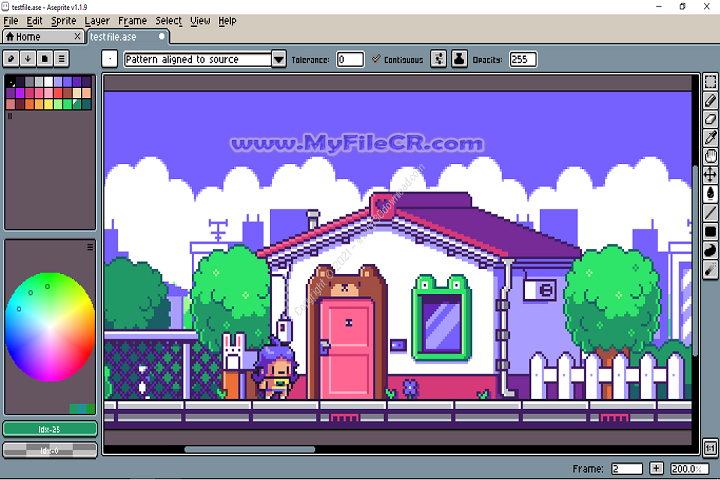720x480 pixels.
Task: Select the filled Rectangle tool
Action: coord(711,231)
